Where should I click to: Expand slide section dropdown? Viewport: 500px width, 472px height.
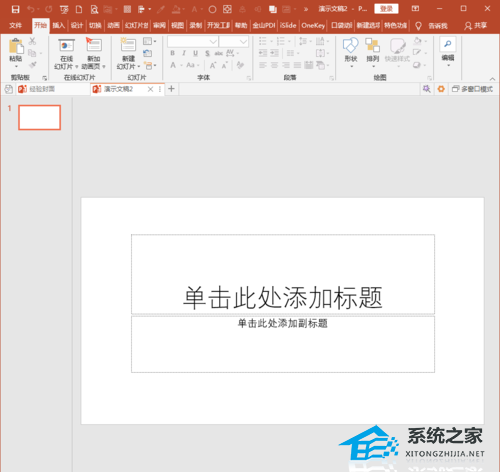(x=150, y=65)
